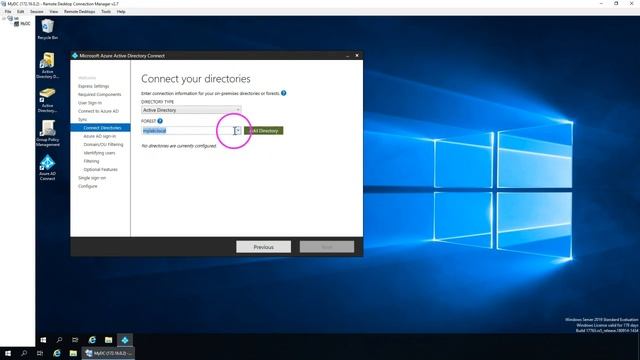Image resolution: width=640 pixels, height=360 pixels.
Task: Click the FOREST name input field
Action: pos(188,131)
